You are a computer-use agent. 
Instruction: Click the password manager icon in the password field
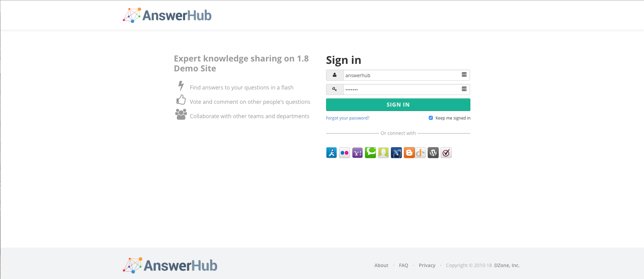click(x=464, y=89)
